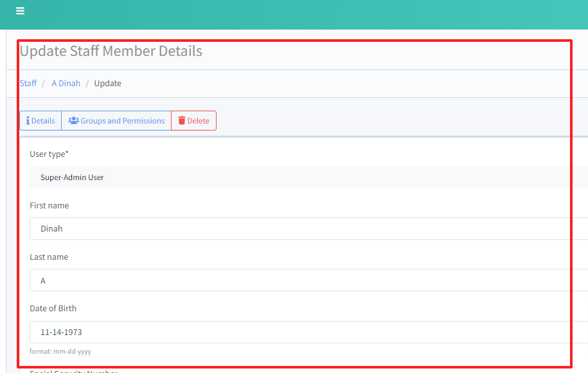Click the trash can icon on Delete
Image resolution: width=588 pixels, height=373 pixels.
(x=182, y=120)
